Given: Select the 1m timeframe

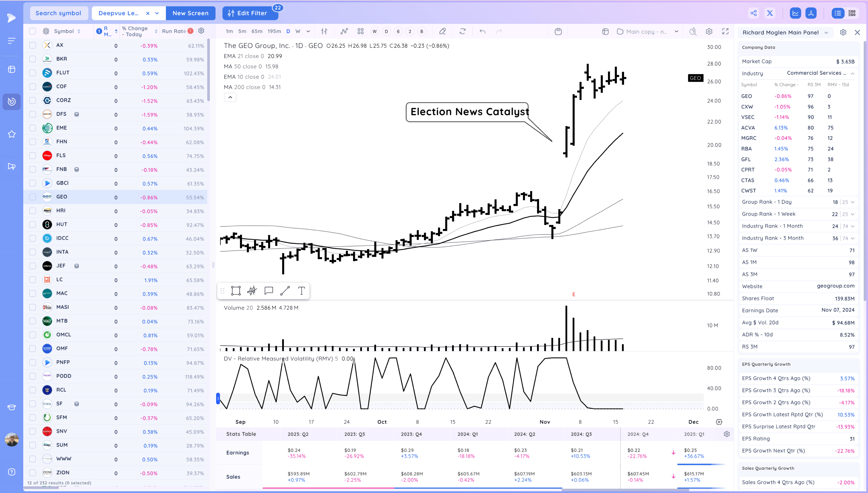Looking at the screenshot, I should [x=229, y=31].
